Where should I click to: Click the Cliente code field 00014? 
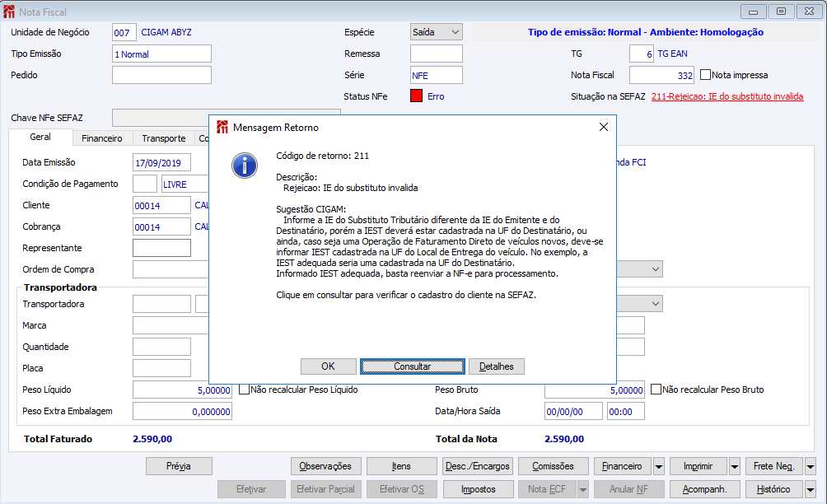161,205
